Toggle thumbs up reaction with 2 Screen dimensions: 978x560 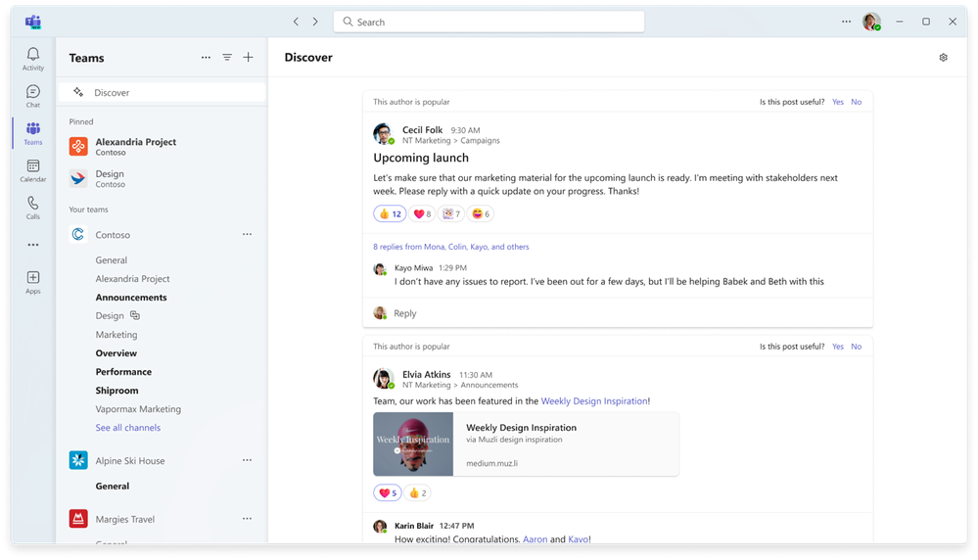pyautogui.click(x=417, y=492)
